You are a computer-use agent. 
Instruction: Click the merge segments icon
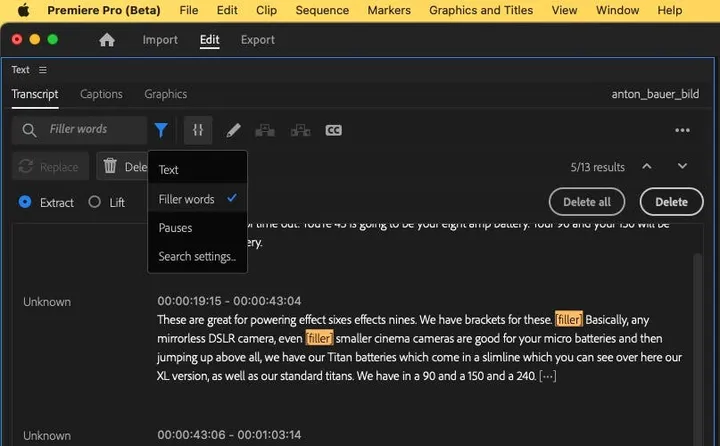pos(265,130)
